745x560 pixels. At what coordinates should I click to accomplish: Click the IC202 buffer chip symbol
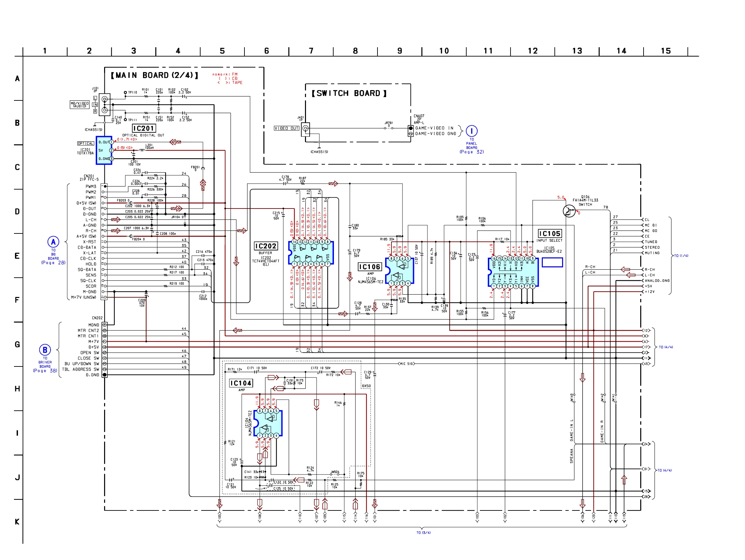point(311,253)
